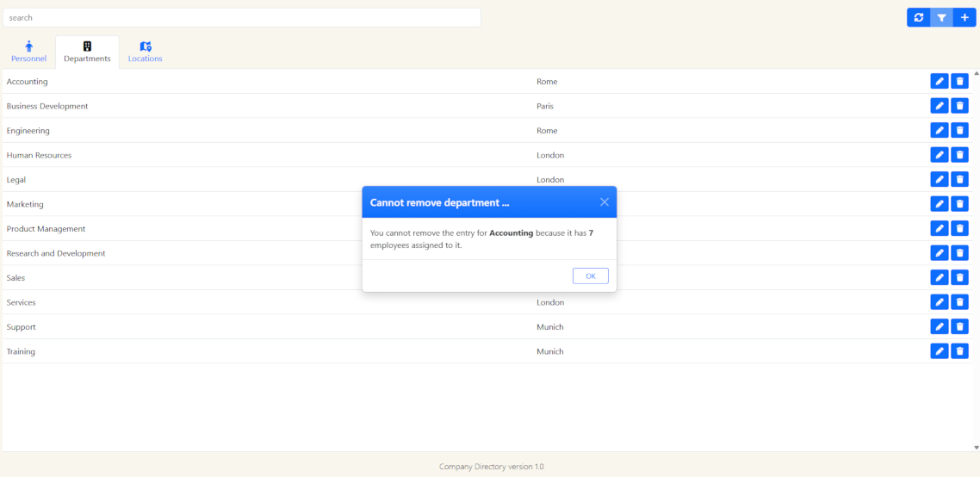
Task: Delete Human Resources using trash icon
Action: (x=959, y=155)
